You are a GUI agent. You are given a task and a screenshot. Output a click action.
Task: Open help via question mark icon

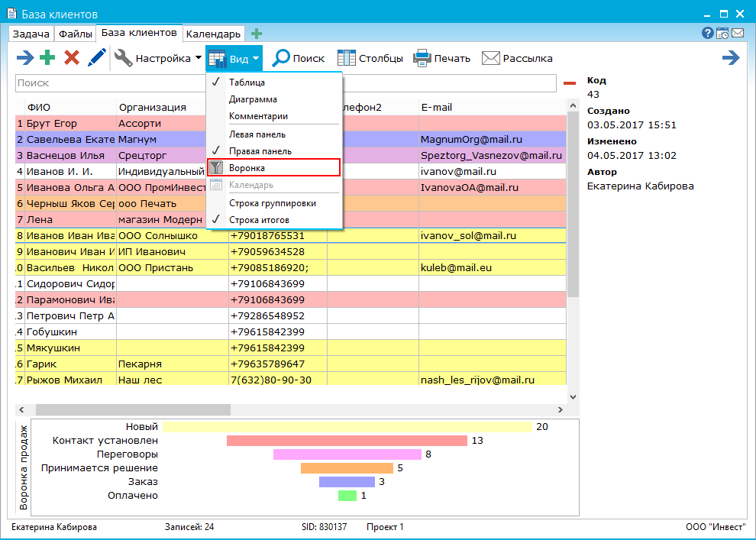click(708, 34)
